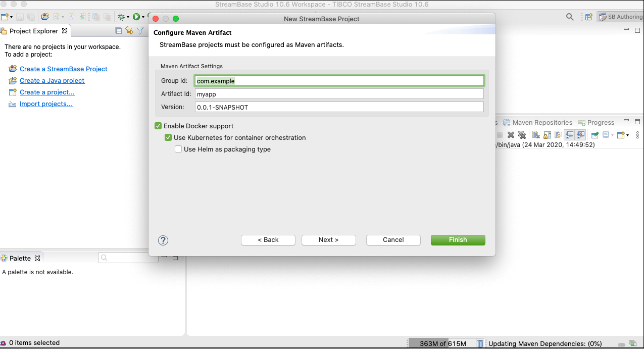Click the Pin Console icon
The width and height of the screenshot is (644, 349).
coord(595,135)
